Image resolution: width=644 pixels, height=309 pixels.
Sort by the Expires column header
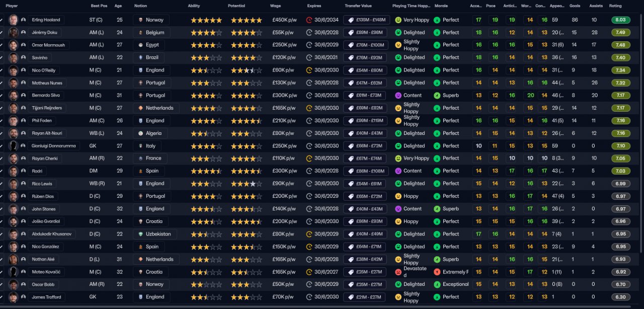tap(314, 6)
